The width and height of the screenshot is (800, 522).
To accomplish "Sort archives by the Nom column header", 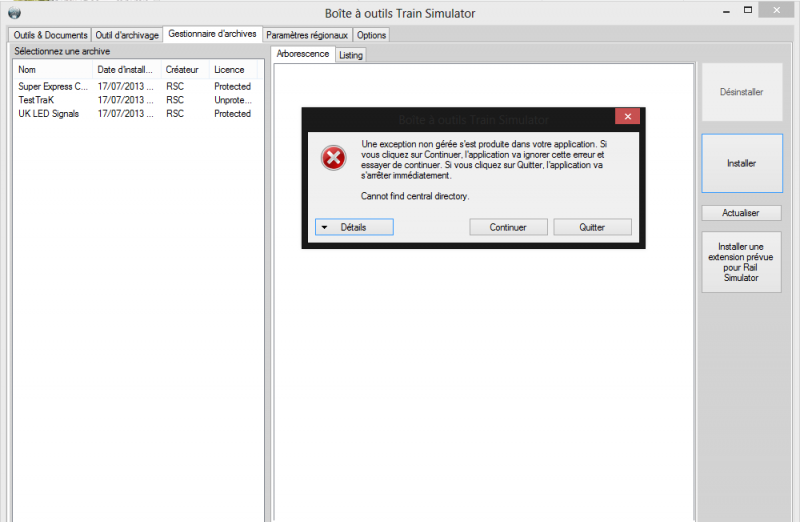I will (53, 70).
